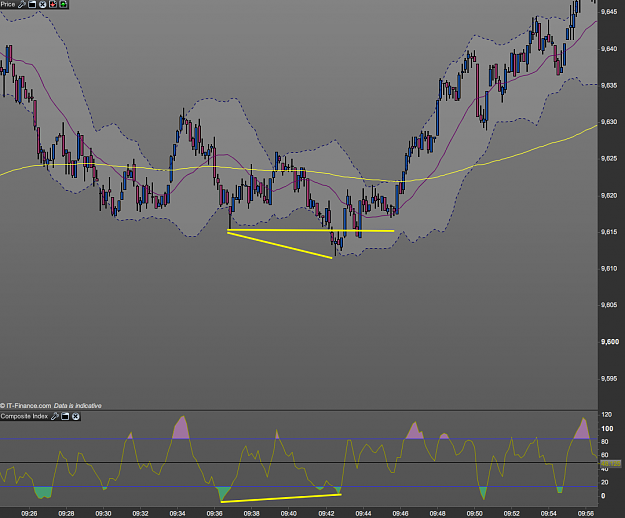Click the 9,610 price axis label
Viewport: 625px width, 518px height.
(609, 269)
